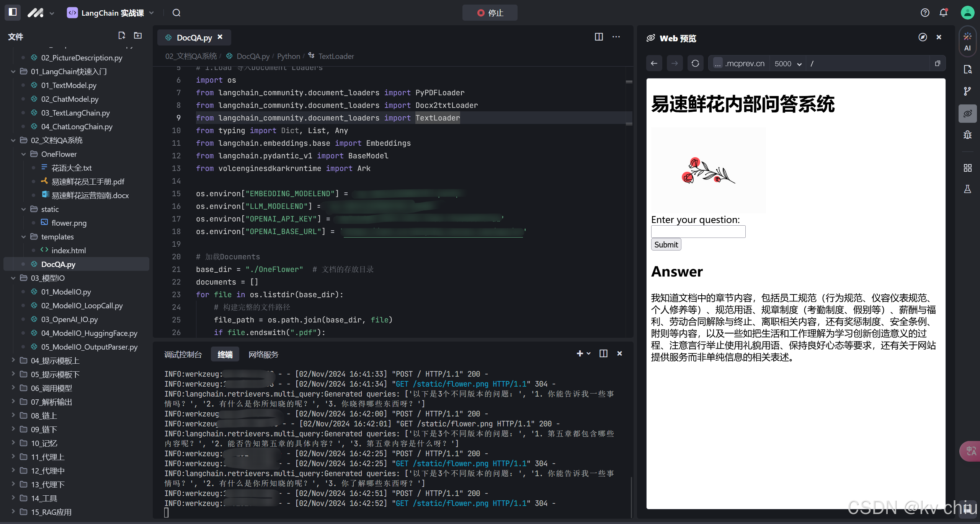The height and width of the screenshot is (524, 980).
Task: Click the question input field
Action: pyautogui.click(x=698, y=231)
